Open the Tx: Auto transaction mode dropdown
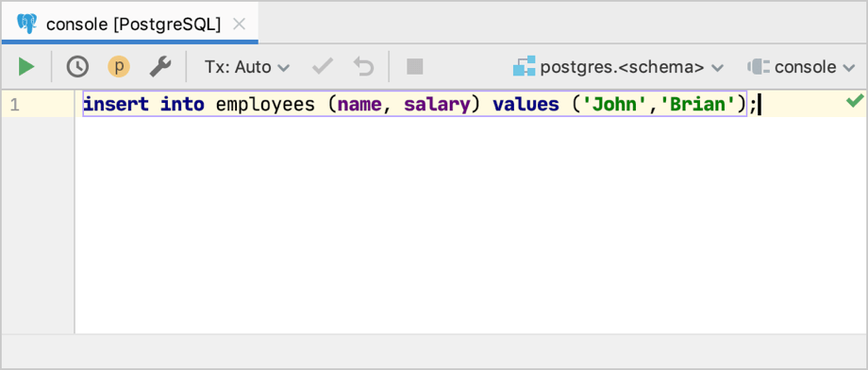This screenshot has height=370, width=868. [x=247, y=67]
